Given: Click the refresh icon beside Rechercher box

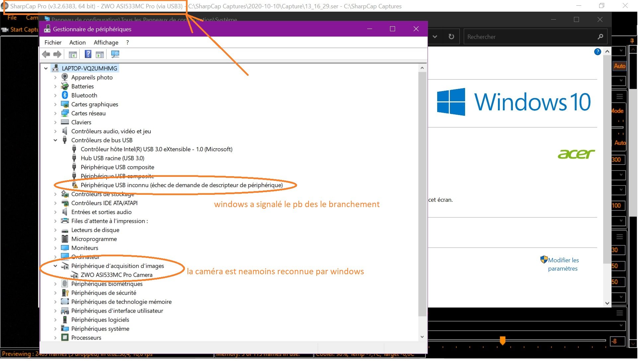Looking at the screenshot, I should tap(451, 37).
